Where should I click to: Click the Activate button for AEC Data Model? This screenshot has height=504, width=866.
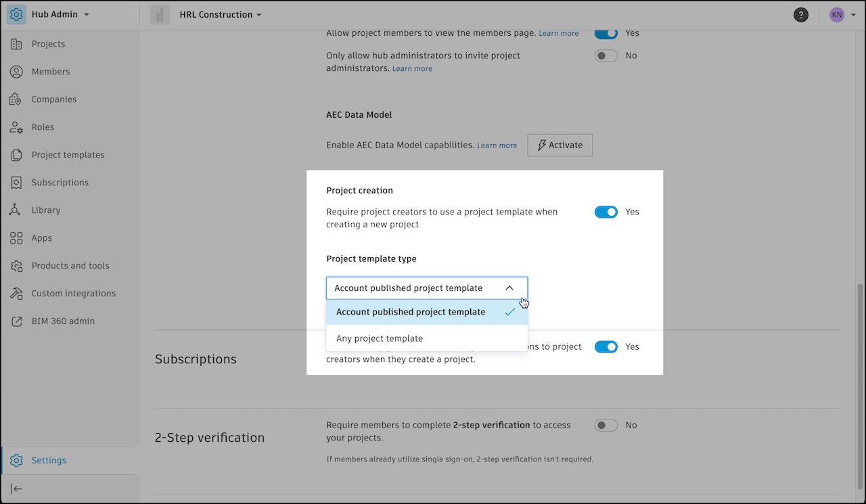pos(560,145)
